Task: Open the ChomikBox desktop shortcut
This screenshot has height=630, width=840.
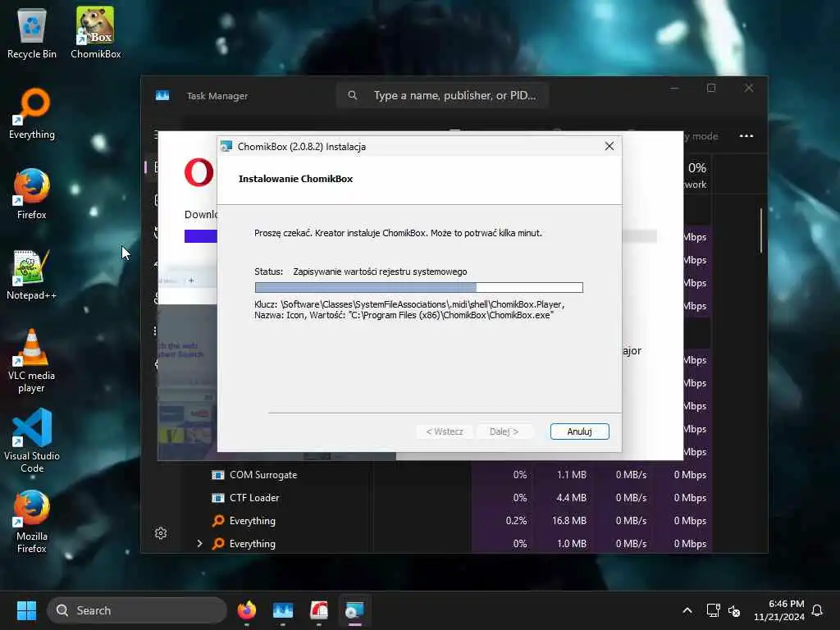Action: (95, 33)
